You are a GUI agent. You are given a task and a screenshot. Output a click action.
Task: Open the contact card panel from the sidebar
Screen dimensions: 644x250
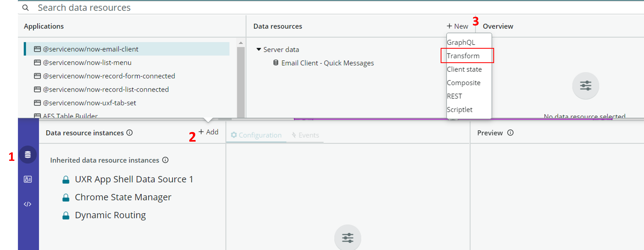click(x=28, y=179)
